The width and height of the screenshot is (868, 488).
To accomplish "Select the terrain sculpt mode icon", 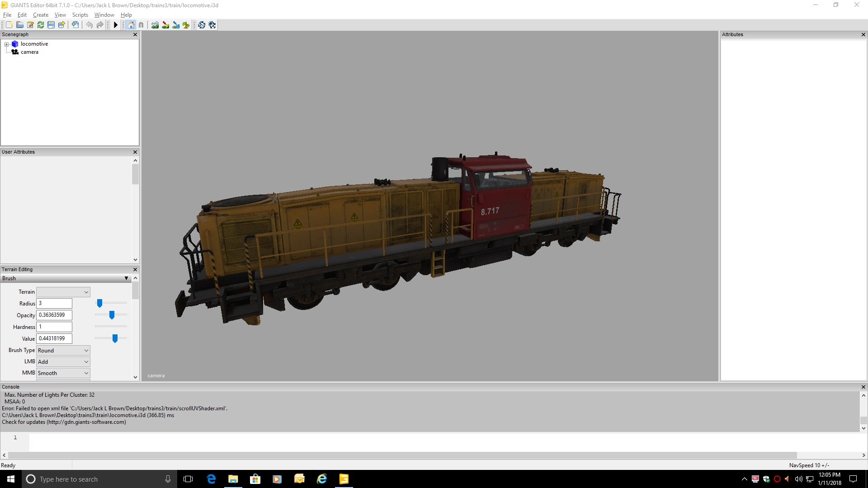I will point(155,25).
